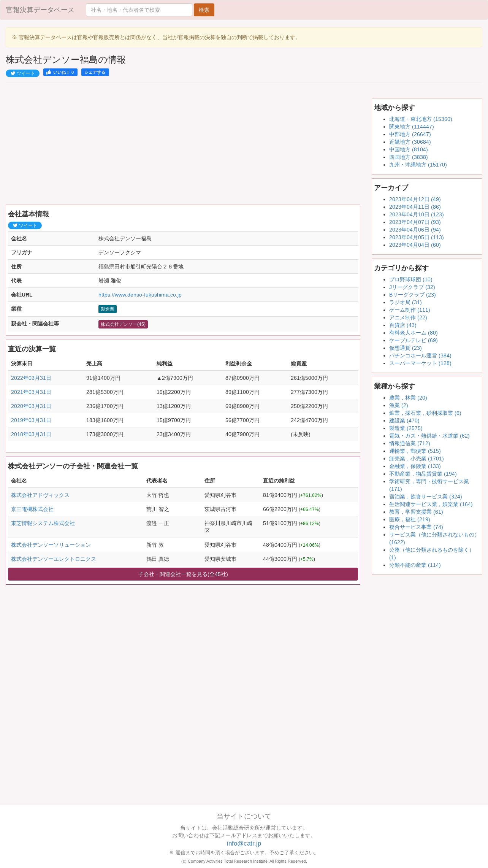Click the ツイート button in 会社基本情報 panel
The image size is (488, 868).
point(25,225)
